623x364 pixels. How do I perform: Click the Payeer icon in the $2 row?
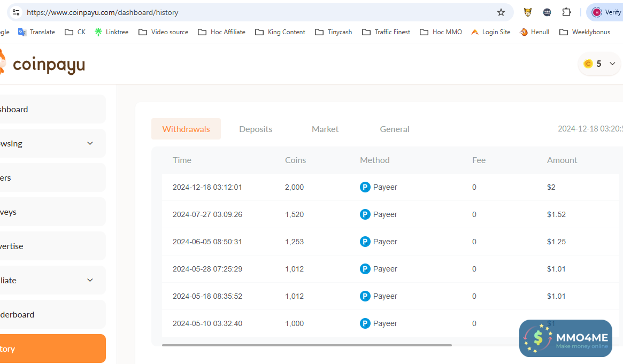pos(365,187)
